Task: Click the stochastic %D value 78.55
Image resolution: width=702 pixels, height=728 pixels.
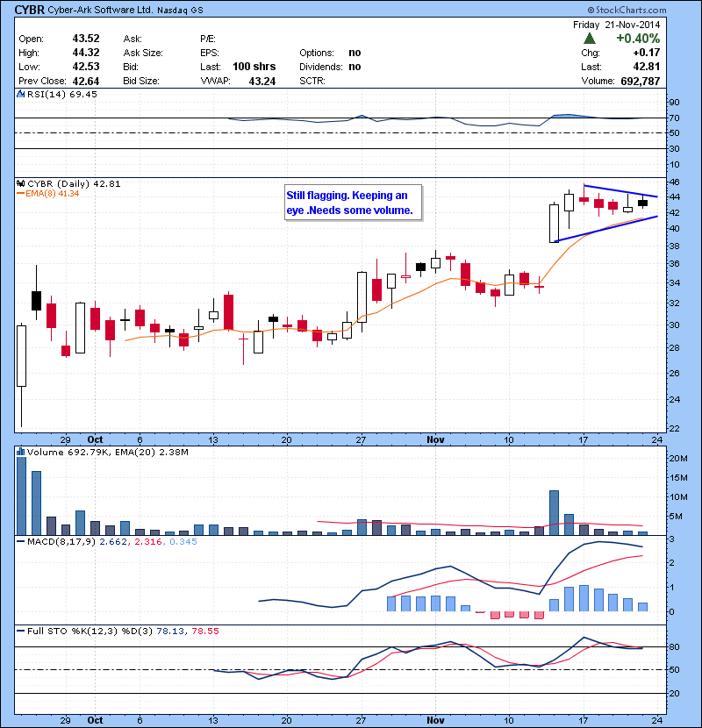Action: (204, 631)
